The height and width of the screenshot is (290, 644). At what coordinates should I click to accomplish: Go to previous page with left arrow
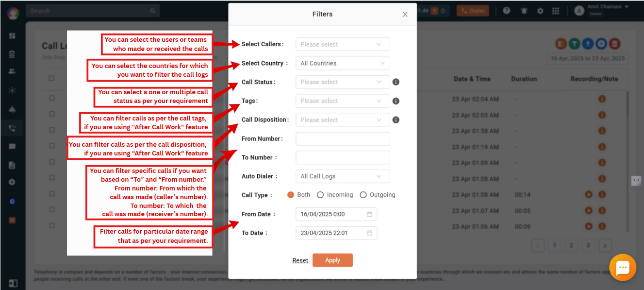538,245
